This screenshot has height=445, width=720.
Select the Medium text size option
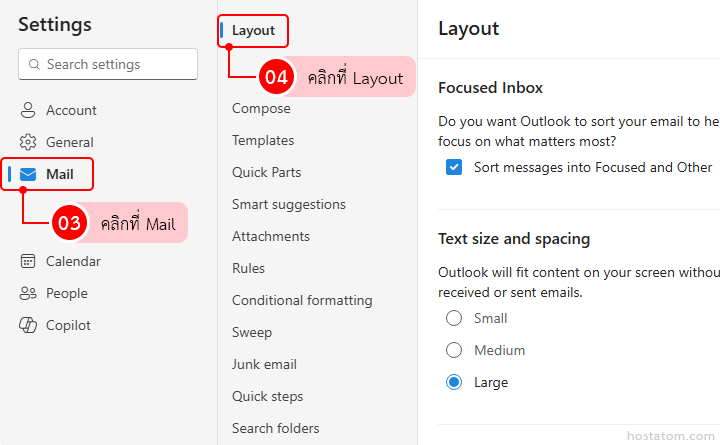[454, 350]
